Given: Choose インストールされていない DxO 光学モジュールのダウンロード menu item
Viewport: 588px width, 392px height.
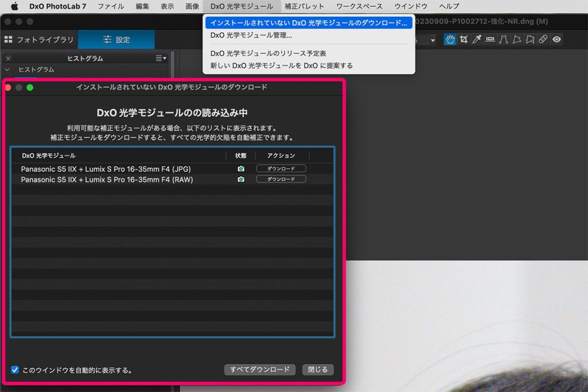Looking at the screenshot, I should click(x=308, y=23).
